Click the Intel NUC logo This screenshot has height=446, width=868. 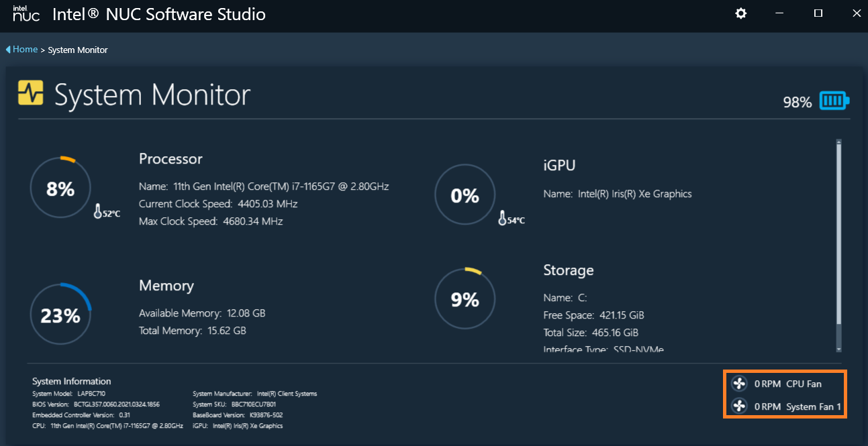[x=26, y=14]
